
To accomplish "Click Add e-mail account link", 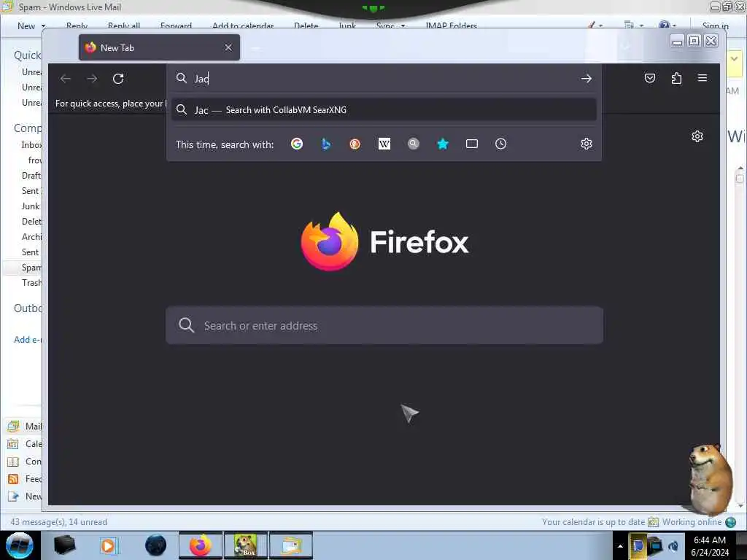I will point(28,340).
